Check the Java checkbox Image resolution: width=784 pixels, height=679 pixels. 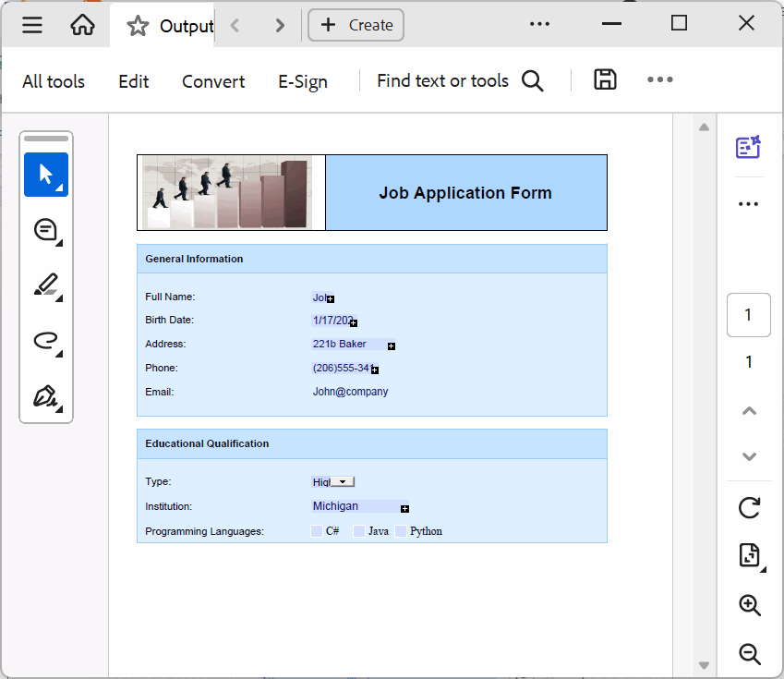(x=359, y=531)
